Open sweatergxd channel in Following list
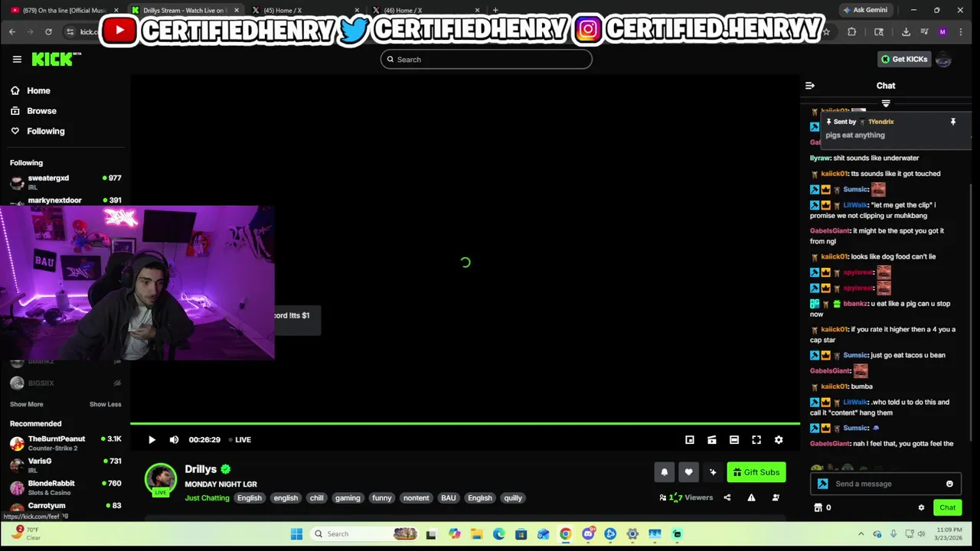 tap(65, 182)
